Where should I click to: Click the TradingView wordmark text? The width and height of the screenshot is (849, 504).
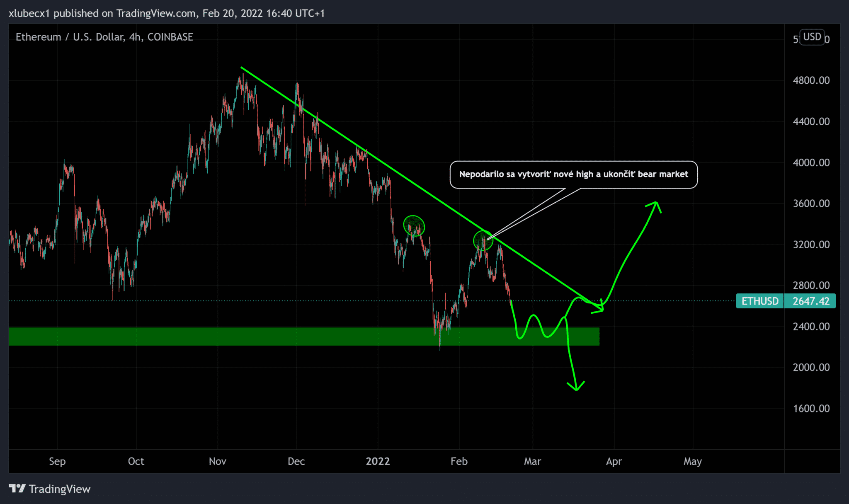[x=60, y=489]
